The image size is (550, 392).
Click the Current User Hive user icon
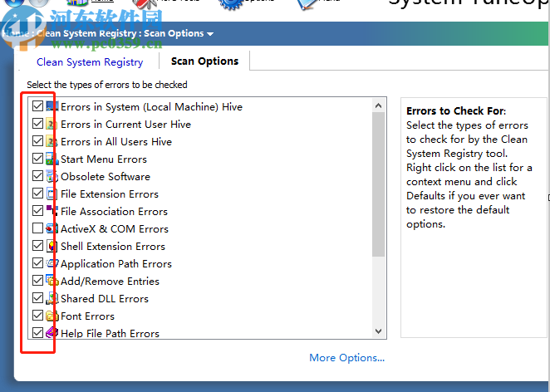point(52,124)
